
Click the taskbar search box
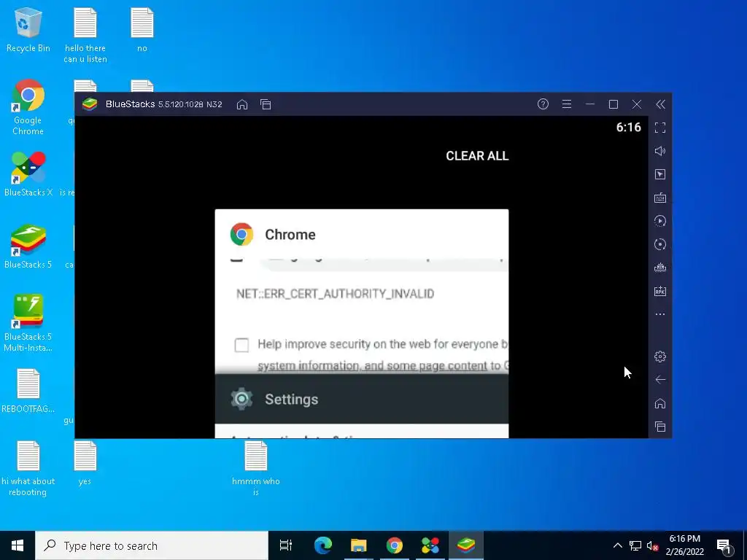152,545
